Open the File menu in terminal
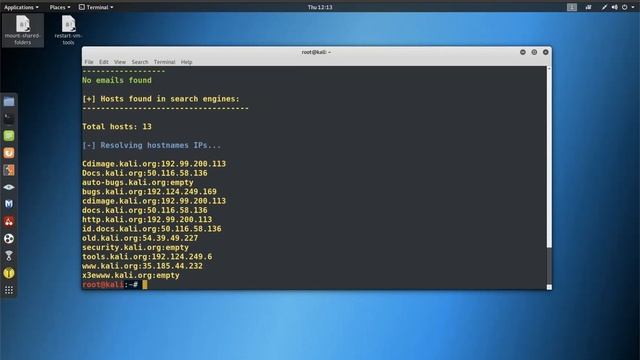Viewport: 640px width, 360px height. 89,62
